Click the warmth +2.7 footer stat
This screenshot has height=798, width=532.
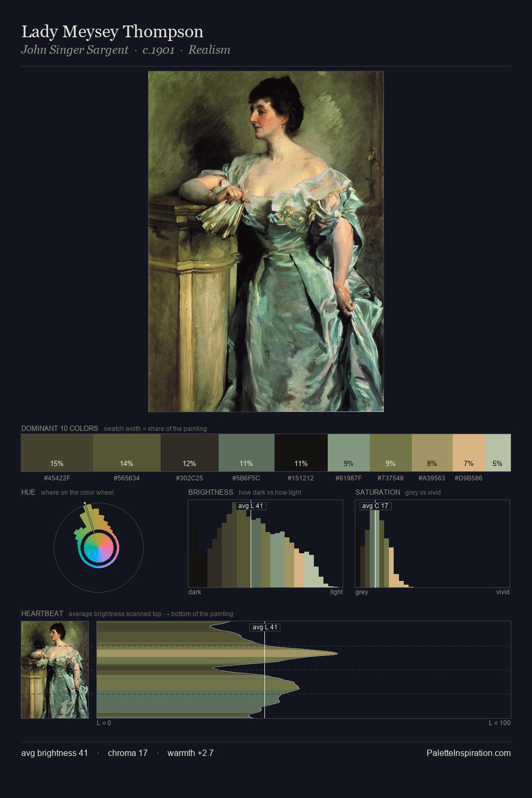190,753
